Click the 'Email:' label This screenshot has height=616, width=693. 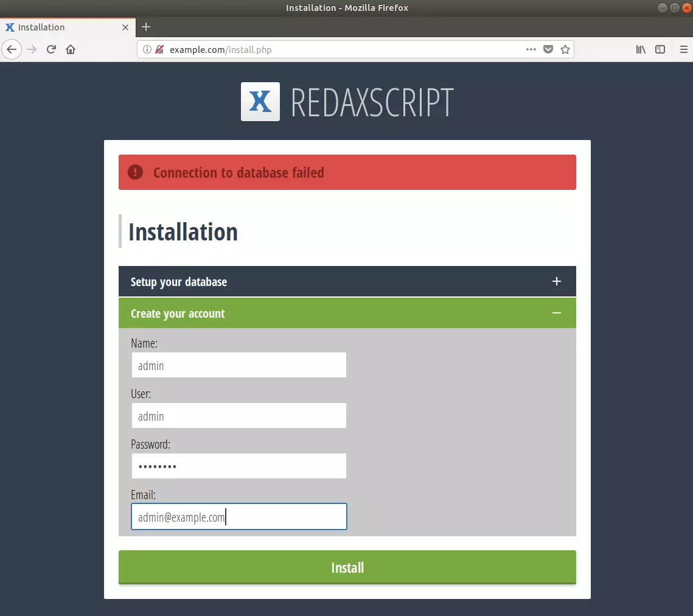pyautogui.click(x=143, y=495)
